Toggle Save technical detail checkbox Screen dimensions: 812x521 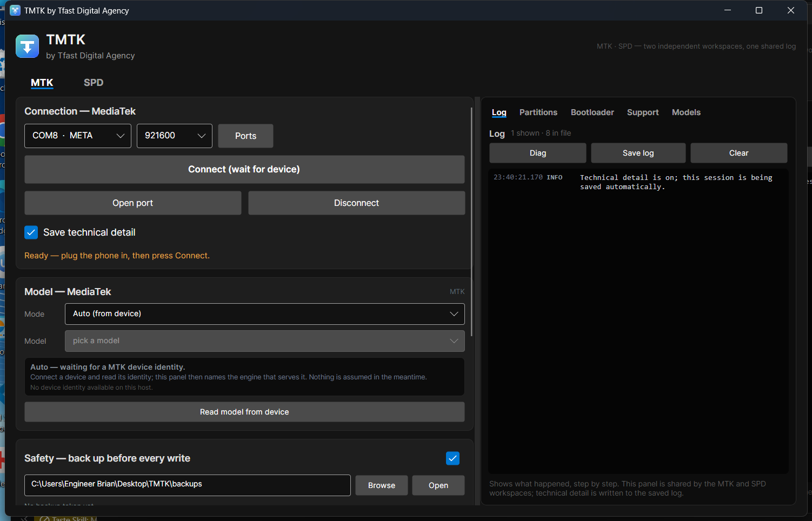click(31, 232)
